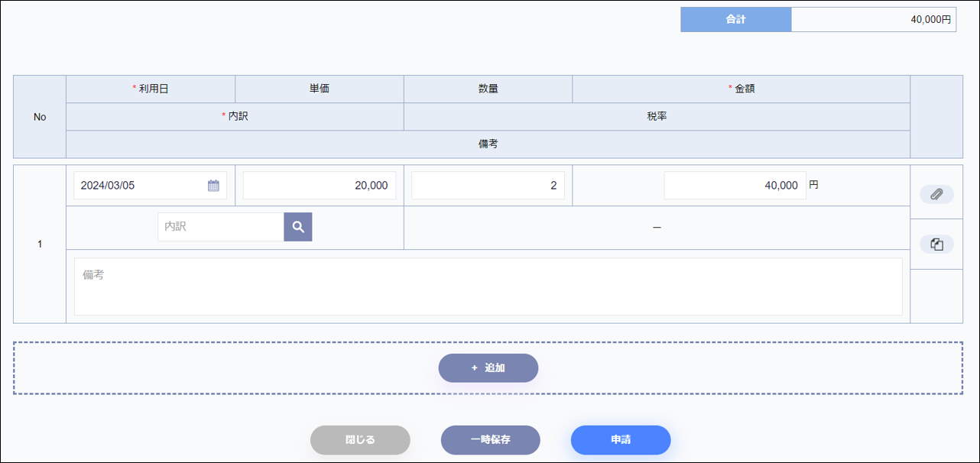Copy row 1 with the duplicate icon
The image size is (980, 463).
coord(936,244)
